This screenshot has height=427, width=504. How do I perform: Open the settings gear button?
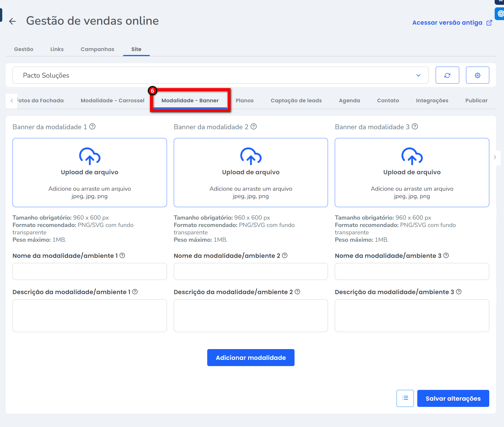(x=477, y=75)
